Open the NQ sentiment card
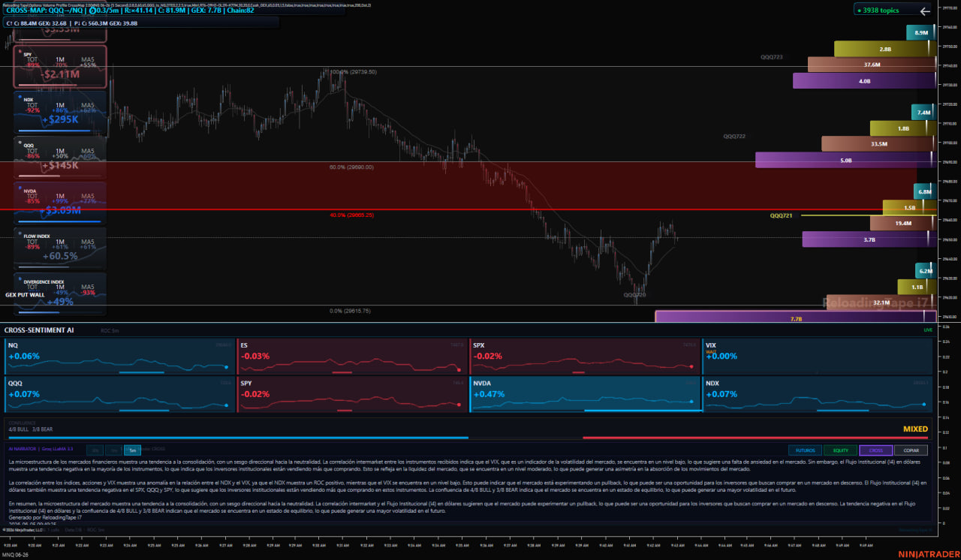961x560 pixels. click(119, 357)
